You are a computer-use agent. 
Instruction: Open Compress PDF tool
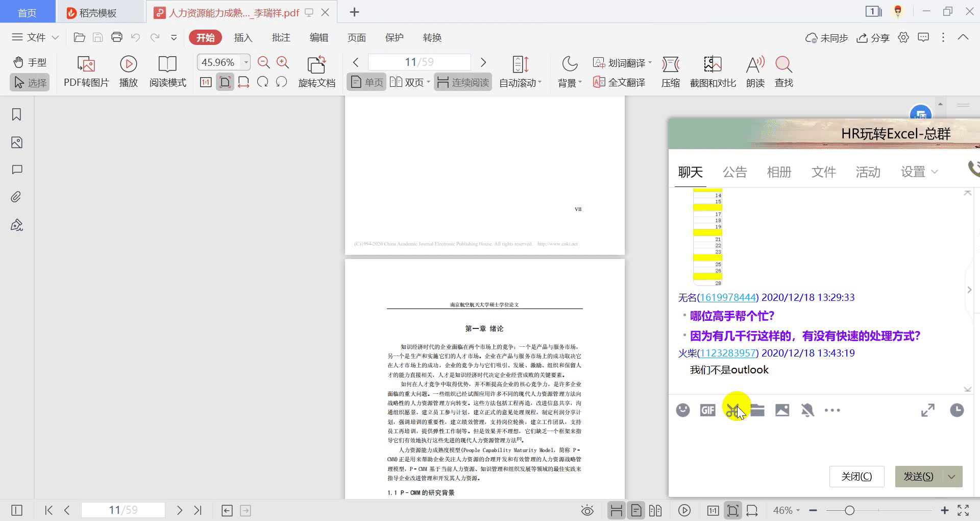click(670, 72)
